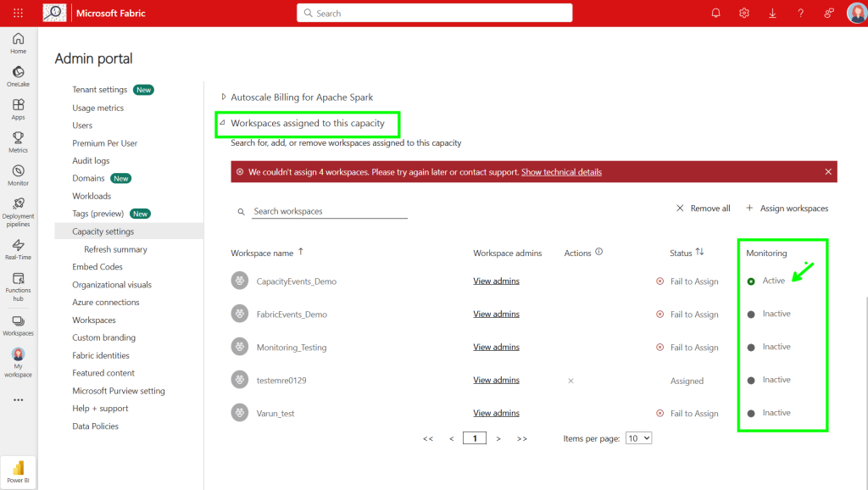
Task: Select Tenant settings in admin menu
Action: click(x=99, y=90)
